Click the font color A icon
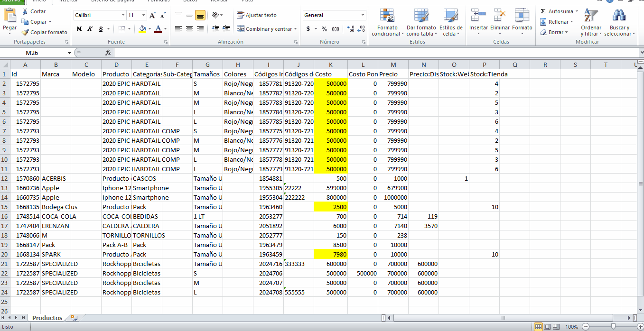 pyautogui.click(x=158, y=29)
